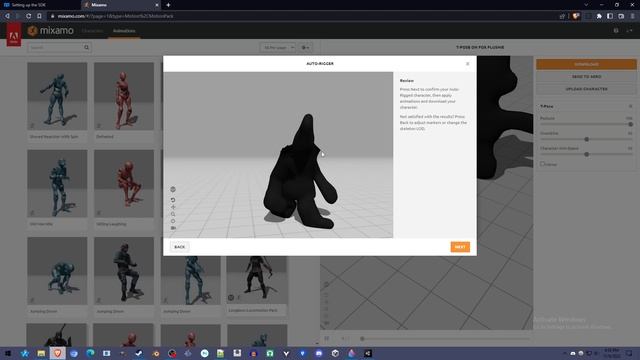Click the globe view icon in rigger viewport
The width and height of the screenshot is (640, 360).
173,189
